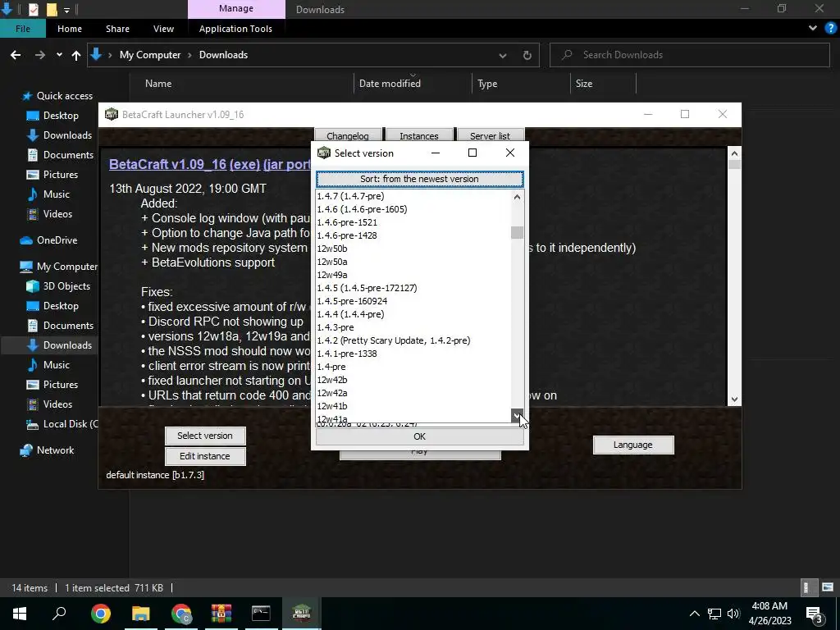The image size is (840, 630).
Task: Click the Windows Start button
Action: [x=20, y=614]
